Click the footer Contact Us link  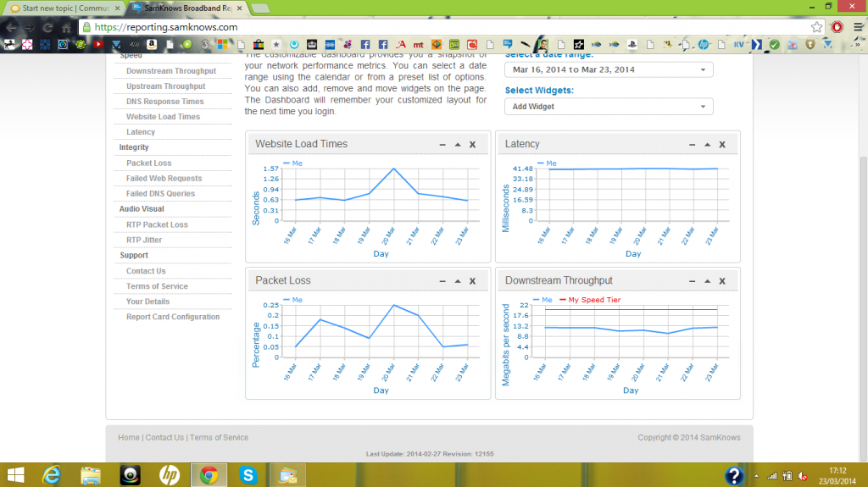[164, 437]
